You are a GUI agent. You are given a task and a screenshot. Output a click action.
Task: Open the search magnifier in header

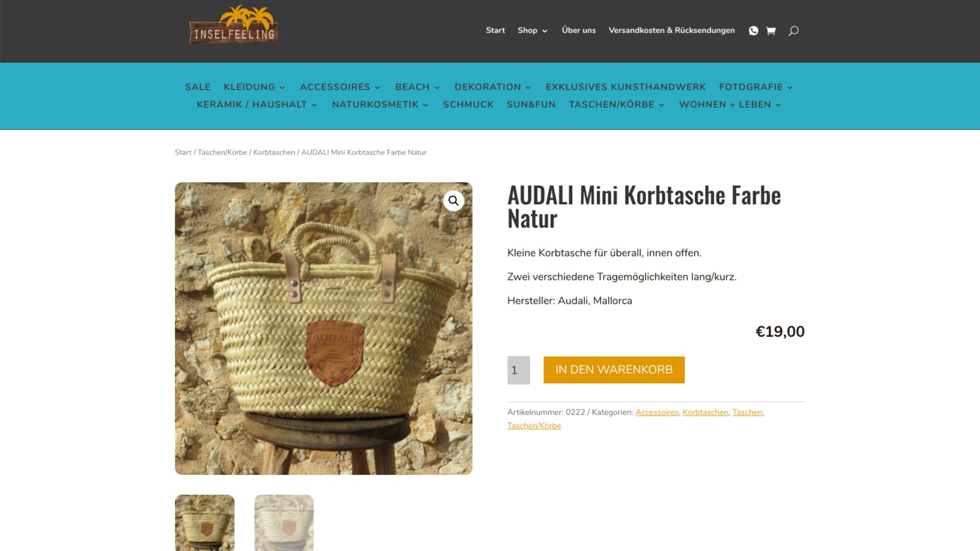pos(793,31)
